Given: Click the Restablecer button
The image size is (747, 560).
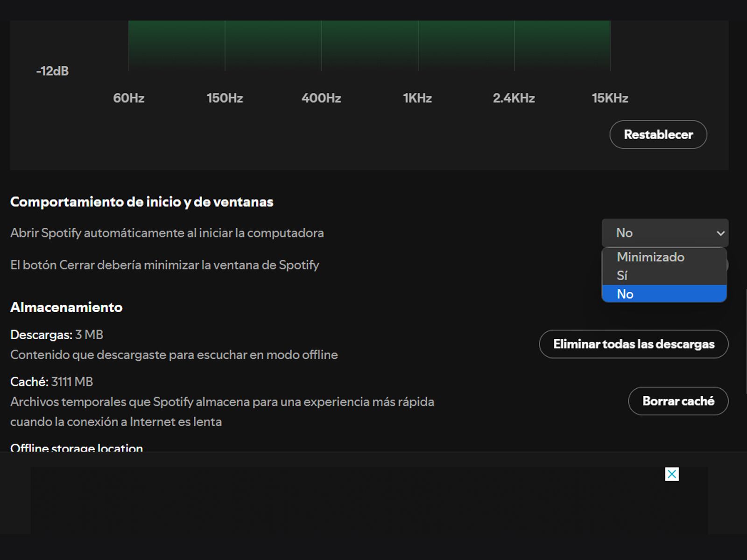Looking at the screenshot, I should pyautogui.click(x=658, y=134).
